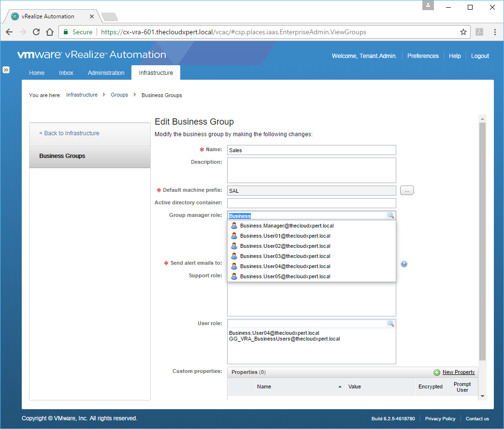Switch to the Inbox tab
This screenshot has width=504, height=429.
pos(66,73)
